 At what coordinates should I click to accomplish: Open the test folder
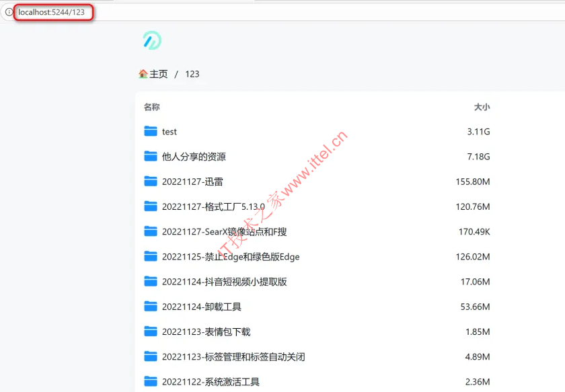169,132
